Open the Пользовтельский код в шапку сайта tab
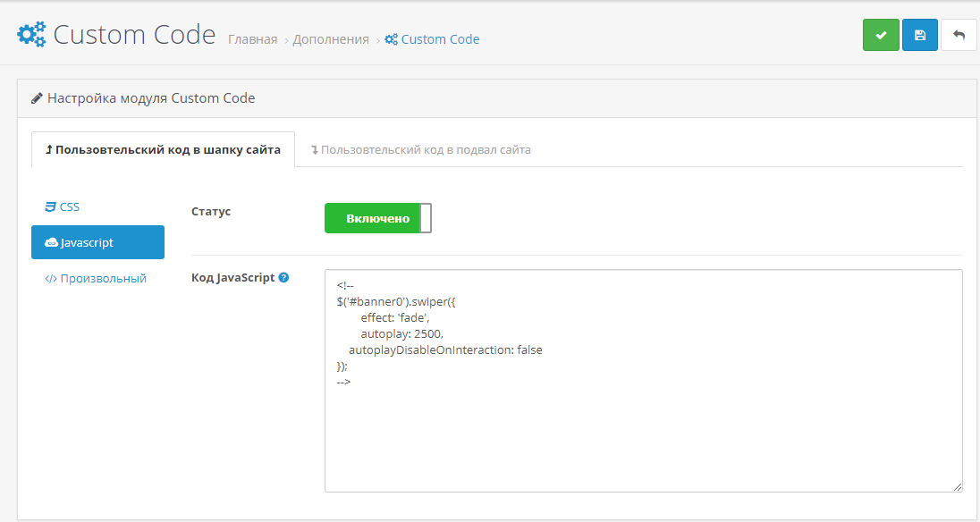The image size is (980, 522). (x=163, y=149)
